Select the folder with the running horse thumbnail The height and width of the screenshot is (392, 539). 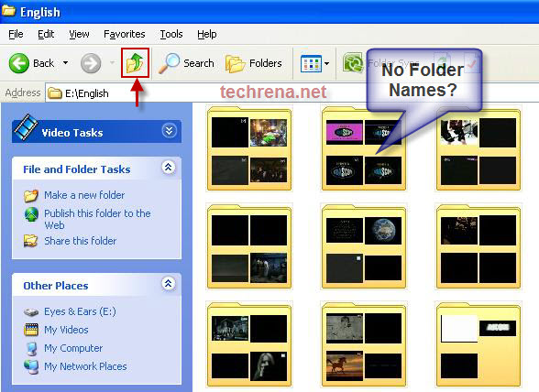364,344
